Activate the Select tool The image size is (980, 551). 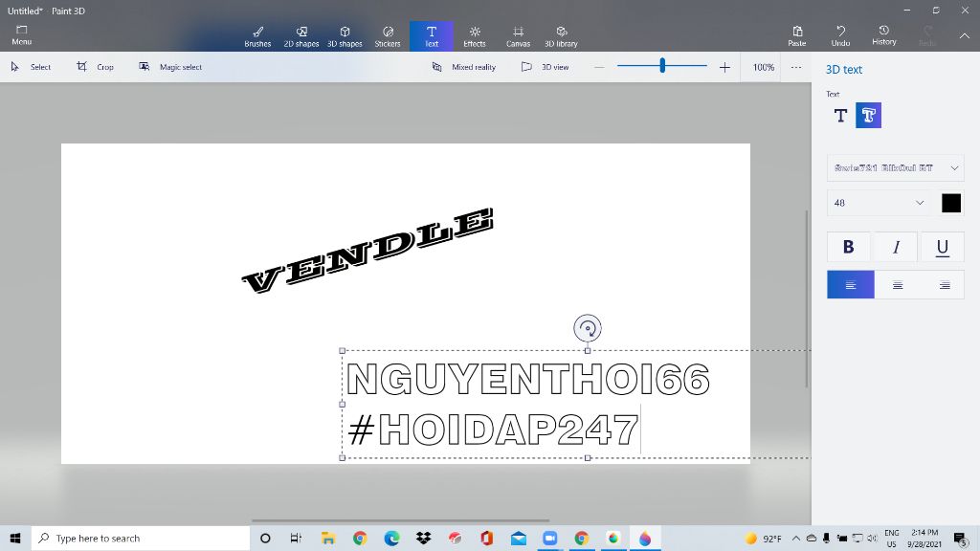[31, 67]
